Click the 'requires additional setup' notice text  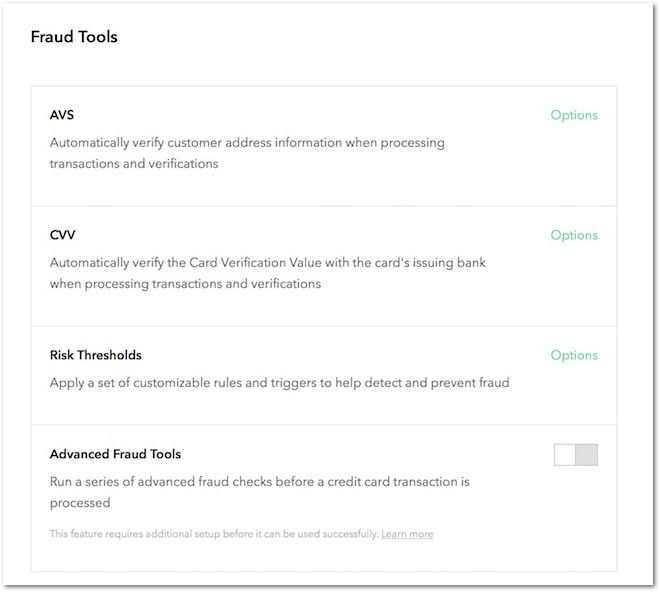(x=214, y=534)
